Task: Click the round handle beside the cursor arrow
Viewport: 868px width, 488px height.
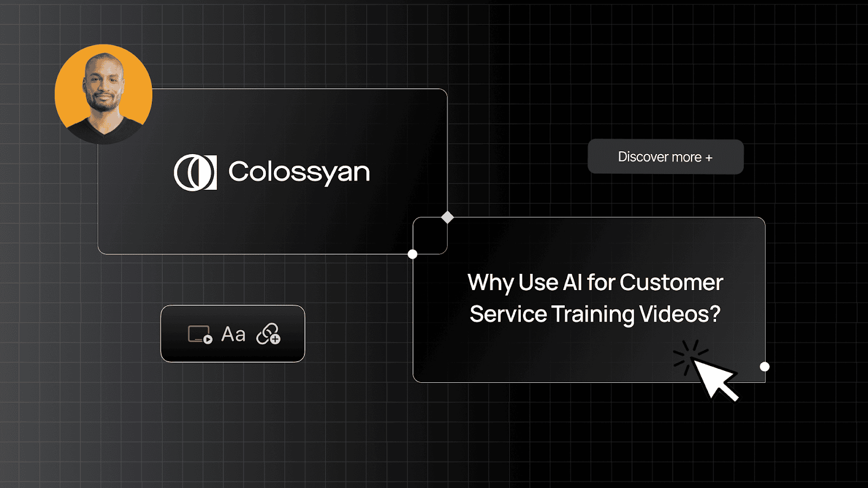Action: tap(764, 367)
